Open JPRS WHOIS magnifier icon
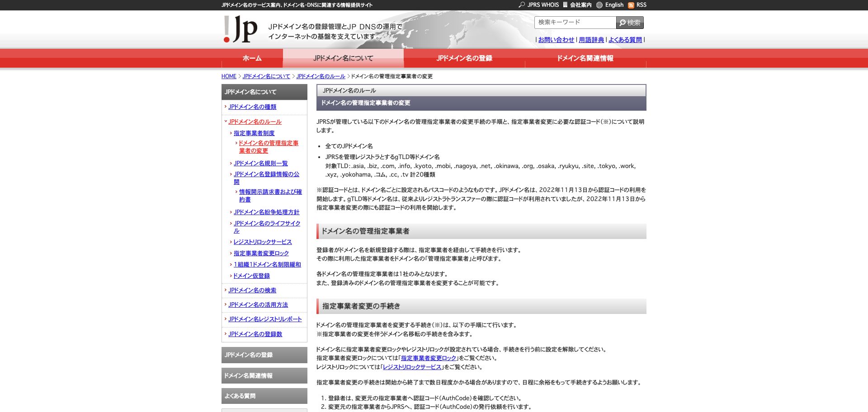Screen dimensions: 868x412 [x=522, y=5]
